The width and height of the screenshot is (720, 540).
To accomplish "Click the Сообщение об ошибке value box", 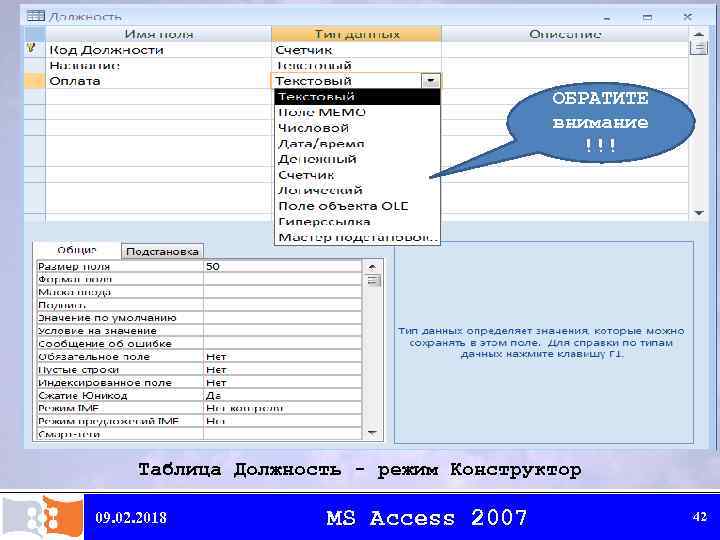I will pyautogui.click(x=282, y=343).
